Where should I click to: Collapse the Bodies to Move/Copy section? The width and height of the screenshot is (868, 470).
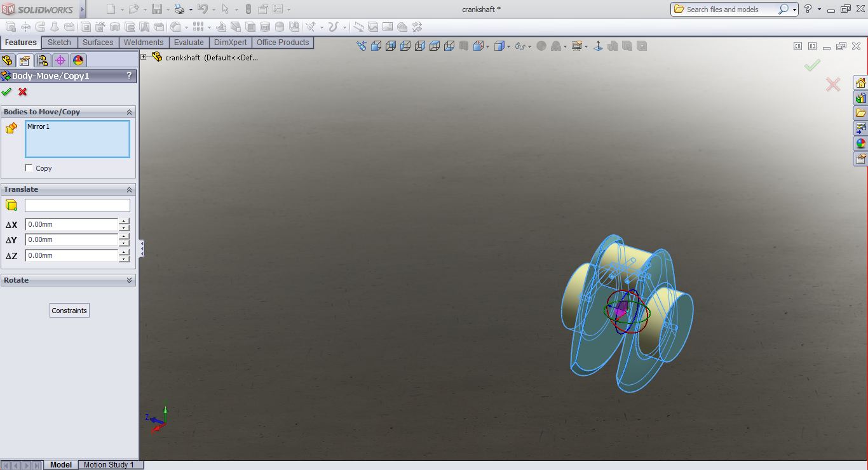(x=129, y=112)
